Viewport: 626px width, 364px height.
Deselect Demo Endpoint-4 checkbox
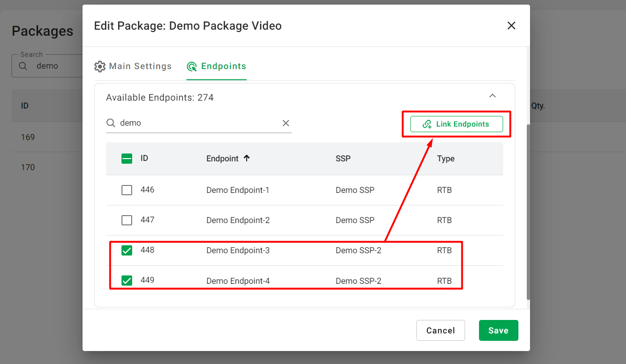(x=127, y=281)
